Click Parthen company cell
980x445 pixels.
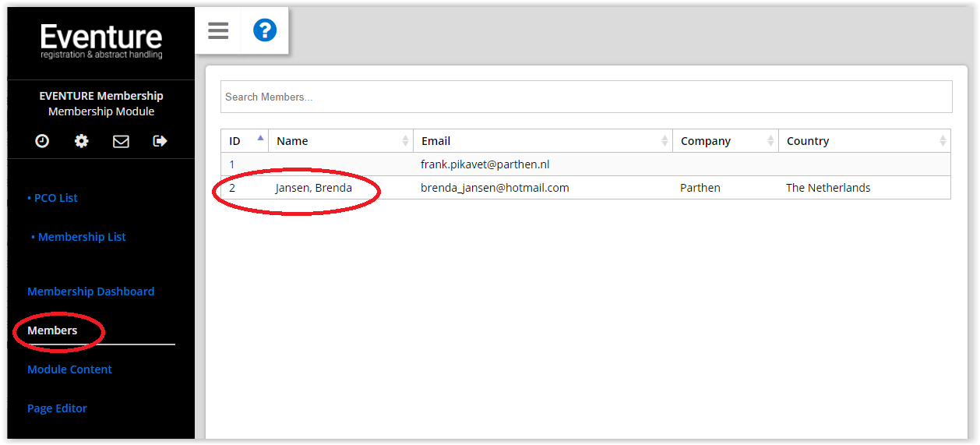700,188
